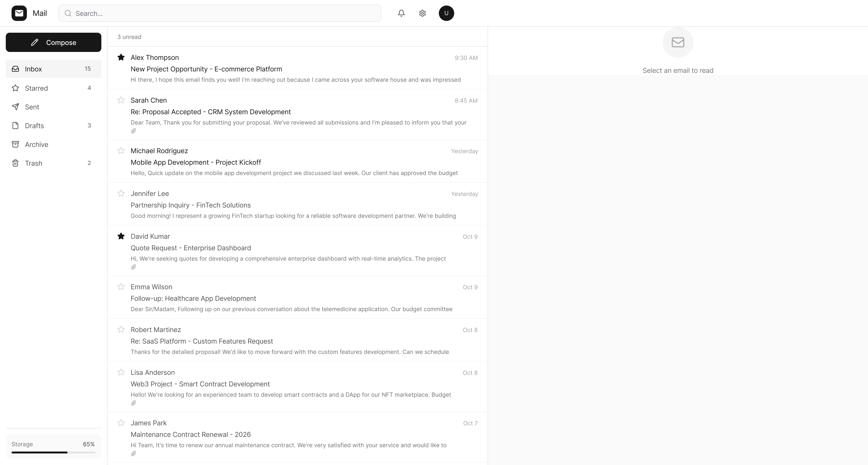Open Mobile App Development - Project Kickoff email
The image size is (868, 465).
click(196, 162)
